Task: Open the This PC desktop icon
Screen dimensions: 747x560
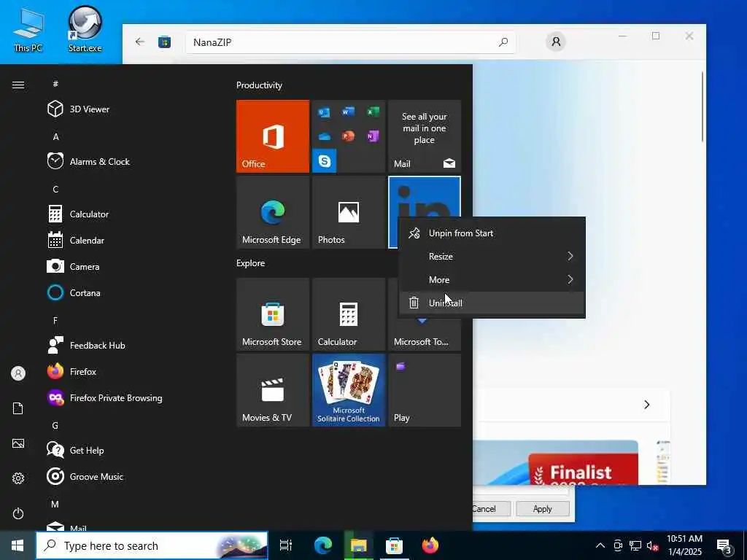Action: [28, 29]
